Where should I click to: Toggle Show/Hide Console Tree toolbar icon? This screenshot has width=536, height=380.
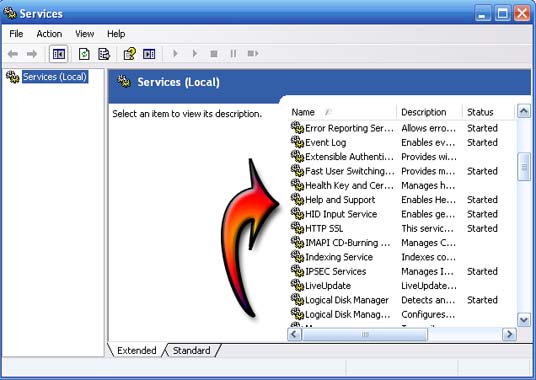pyautogui.click(x=58, y=54)
